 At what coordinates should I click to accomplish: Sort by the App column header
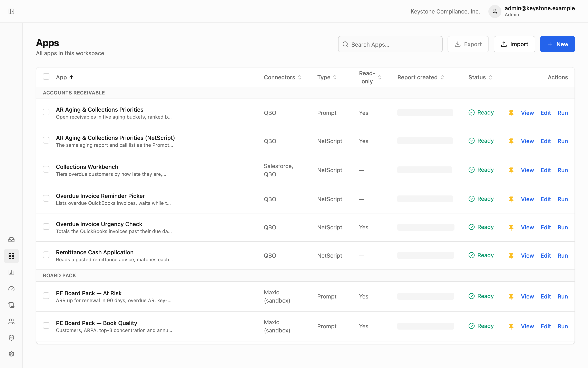tap(65, 77)
